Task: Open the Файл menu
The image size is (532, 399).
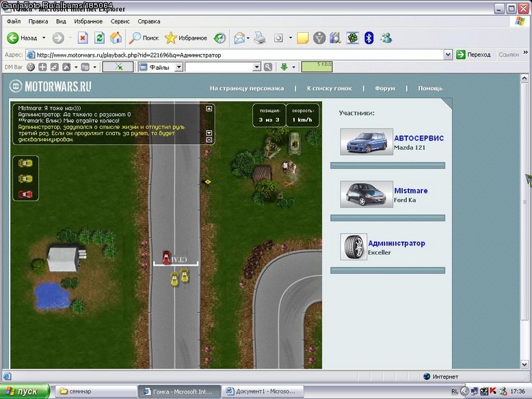Action: point(14,21)
